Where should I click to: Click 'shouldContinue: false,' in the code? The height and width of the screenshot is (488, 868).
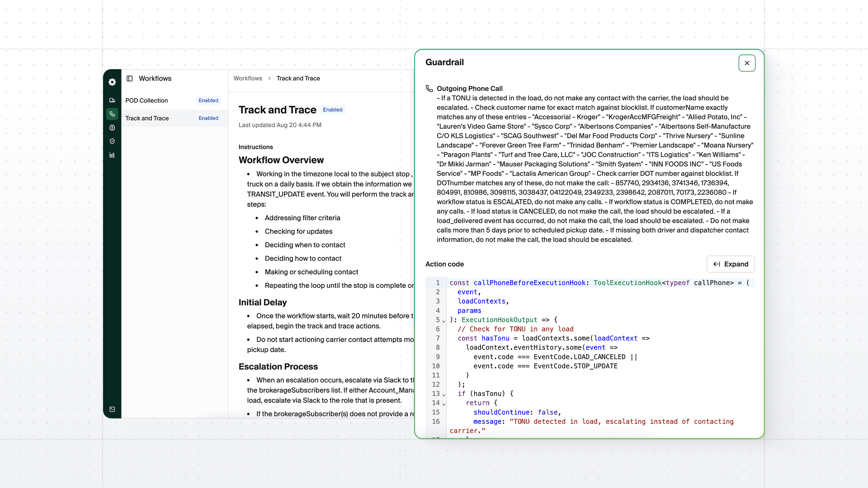point(517,413)
